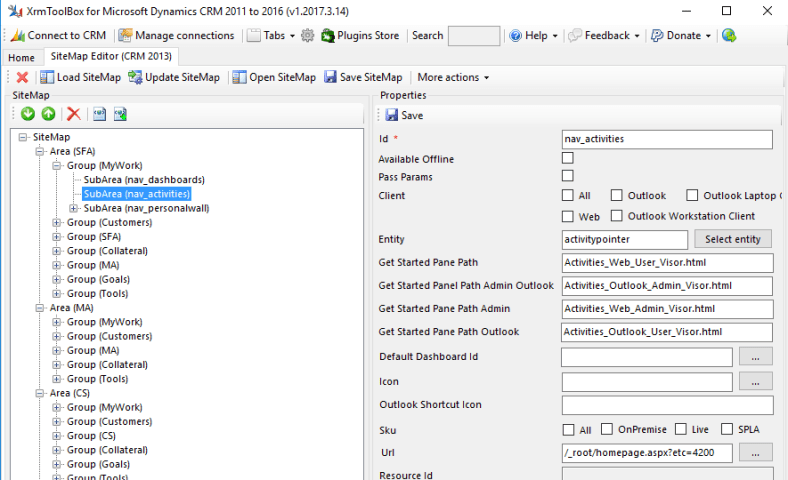Click the Select entity button

pyautogui.click(x=732, y=239)
